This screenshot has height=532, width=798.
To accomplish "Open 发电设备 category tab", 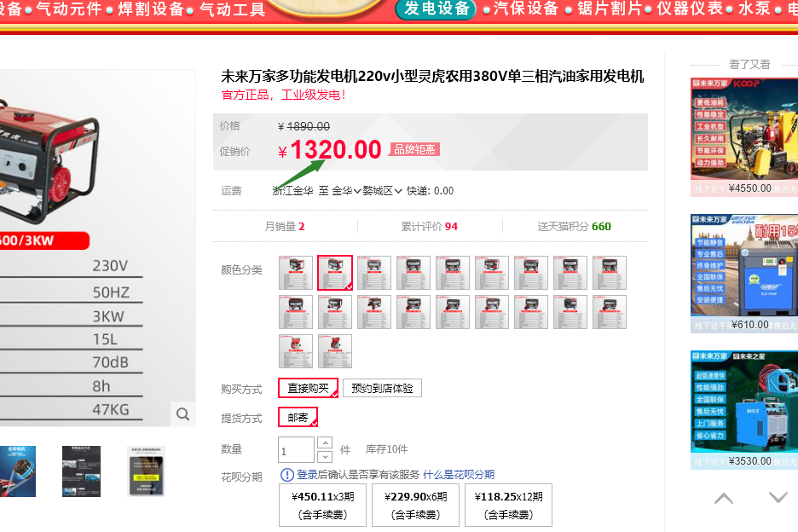I will click(437, 9).
